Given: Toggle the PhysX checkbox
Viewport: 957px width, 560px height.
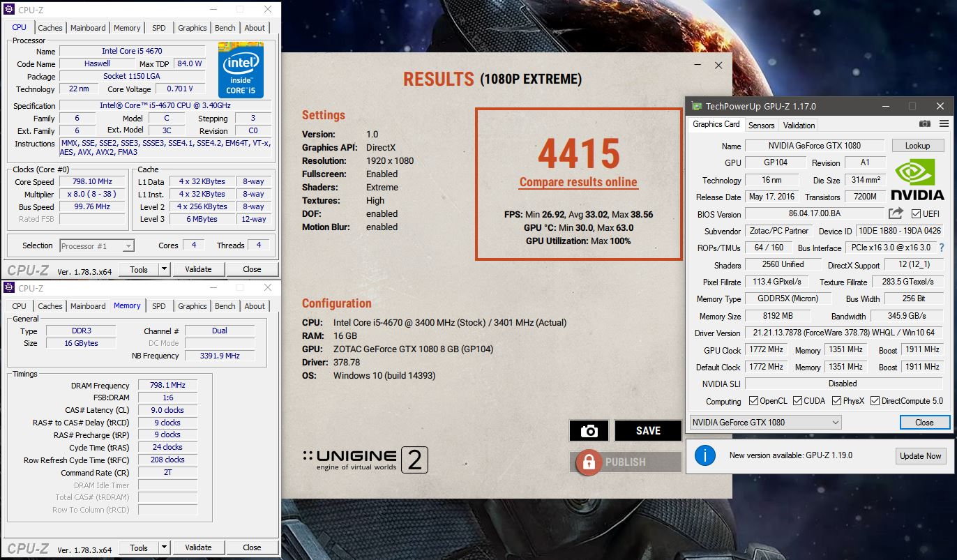Looking at the screenshot, I should [837, 401].
